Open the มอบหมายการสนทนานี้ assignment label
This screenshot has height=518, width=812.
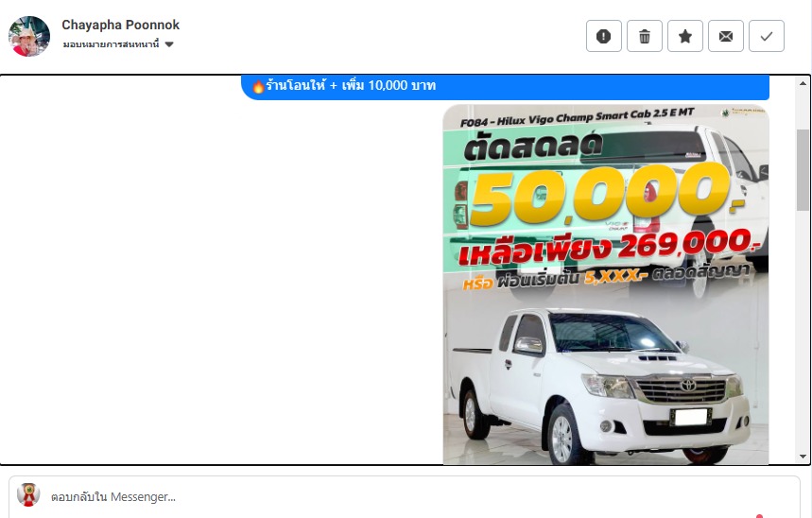tap(111, 44)
